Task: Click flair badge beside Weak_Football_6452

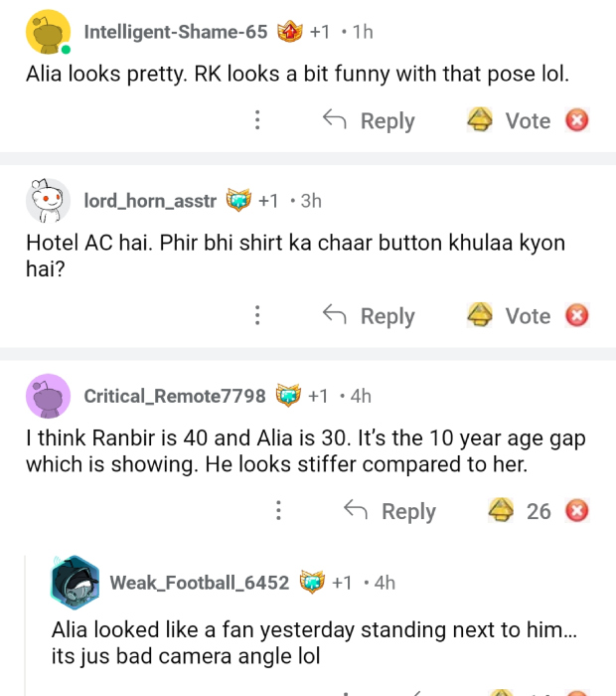Action: click(x=312, y=582)
